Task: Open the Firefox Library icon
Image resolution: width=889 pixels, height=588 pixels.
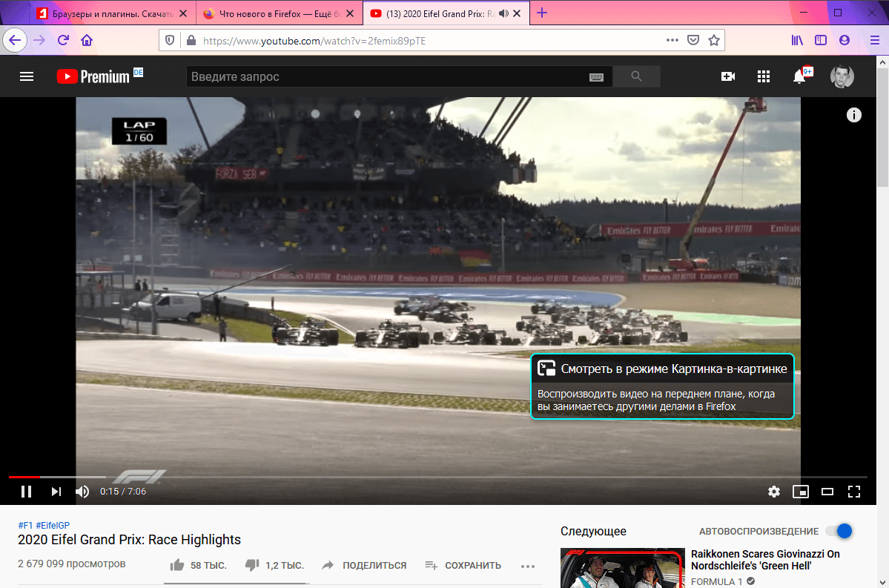Action: pos(797,40)
